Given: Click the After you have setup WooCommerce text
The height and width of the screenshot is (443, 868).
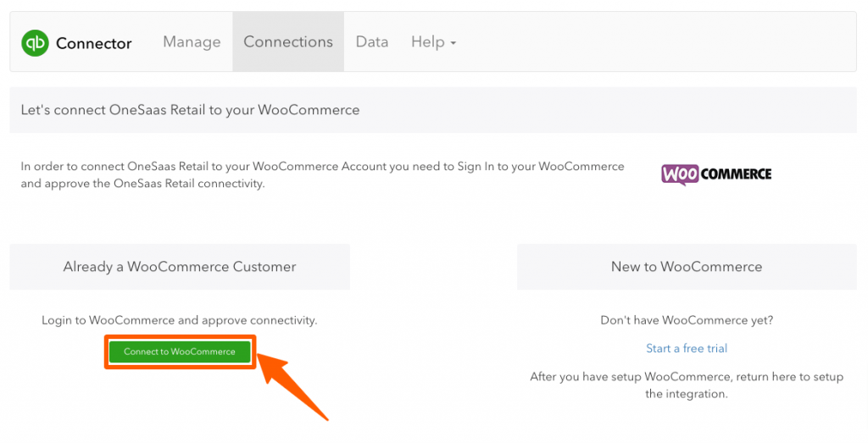Looking at the screenshot, I should pyautogui.click(x=687, y=385).
